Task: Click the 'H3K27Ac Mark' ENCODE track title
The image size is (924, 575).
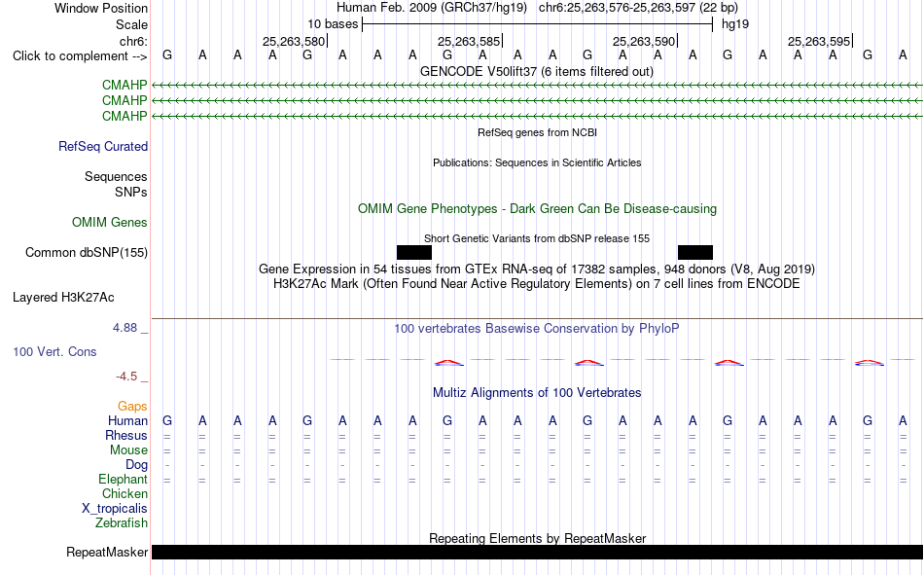Action: (537, 284)
